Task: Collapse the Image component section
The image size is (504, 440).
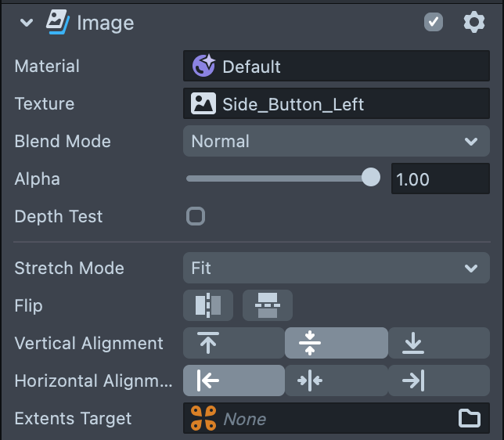Action: pos(27,23)
